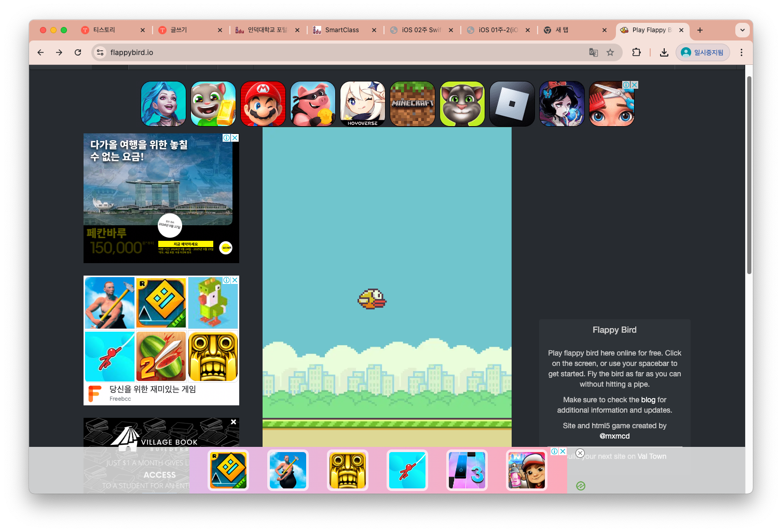The height and width of the screenshot is (532, 782).
Task: Click Geometry Dash icon in bottom banner ad
Action: (x=228, y=470)
